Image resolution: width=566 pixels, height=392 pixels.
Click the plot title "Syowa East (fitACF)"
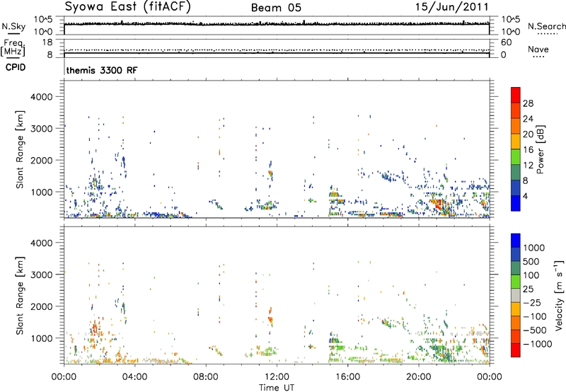[127, 7]
